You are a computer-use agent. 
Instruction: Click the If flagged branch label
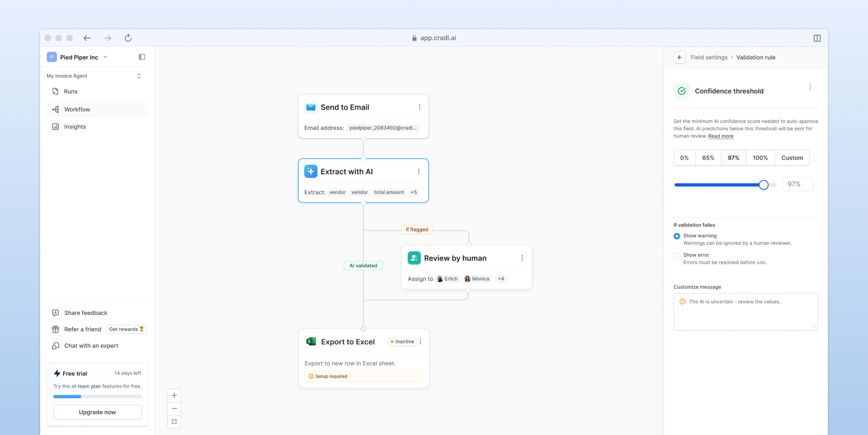tap(417, 229)
